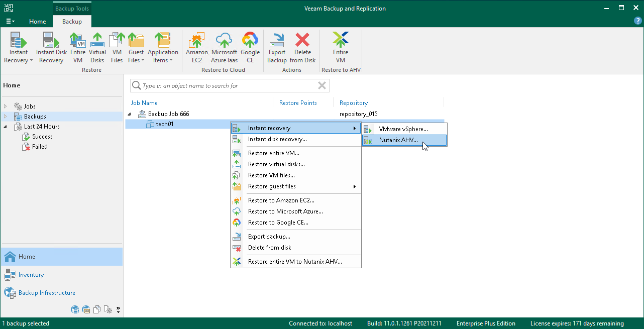The image size is (644, 329).
Task: Select Delete from disk menu item
Action: (295, 248)
